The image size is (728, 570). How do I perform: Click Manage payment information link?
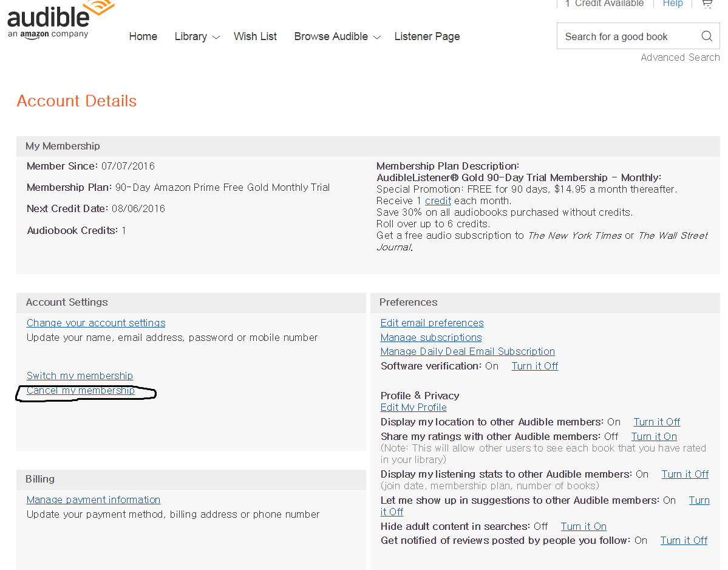(x=94, y=500)
